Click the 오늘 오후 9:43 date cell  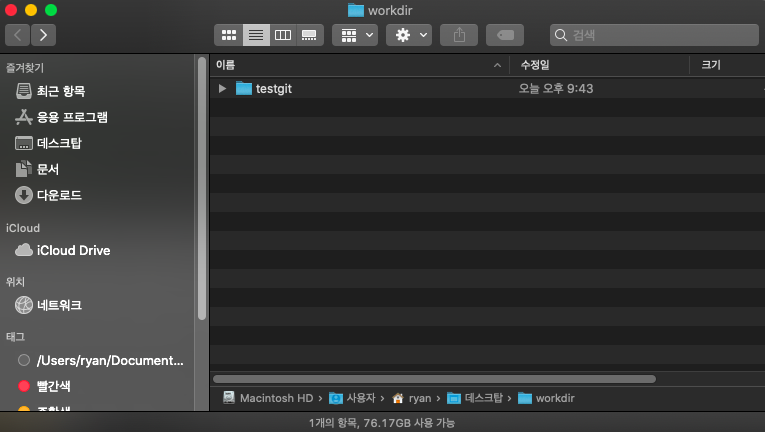coord(556,88)
